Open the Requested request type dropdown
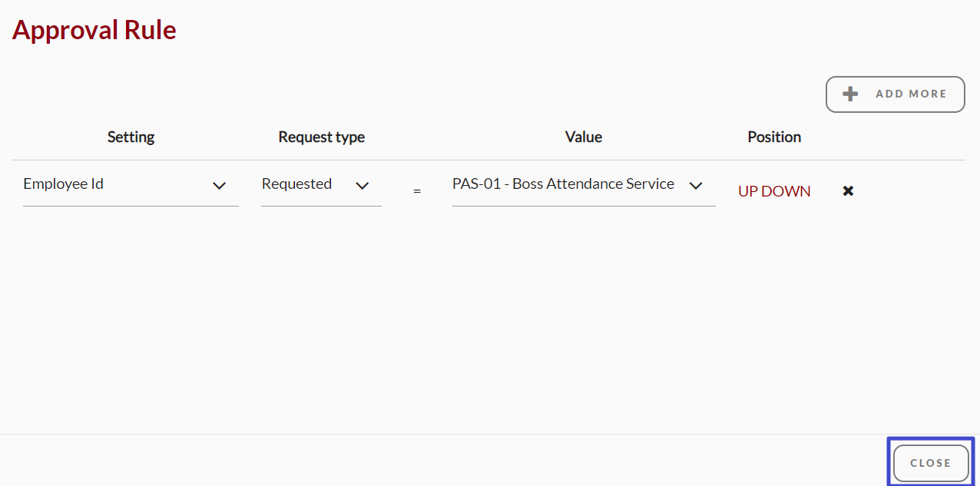Viewport: 980px width, 486px height. point(321,185)
